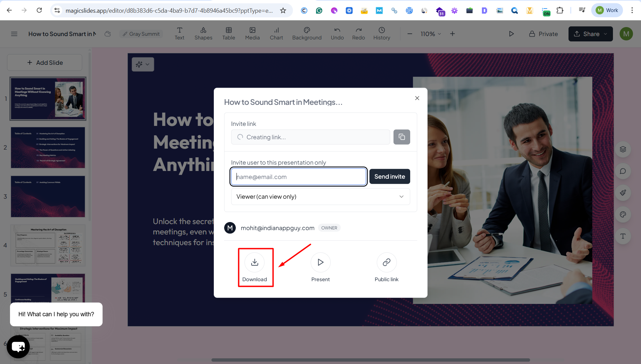Click the Grammarly extension icon
Image resolution: width=641 pixels, height=364 pixels.
point(319,10)
